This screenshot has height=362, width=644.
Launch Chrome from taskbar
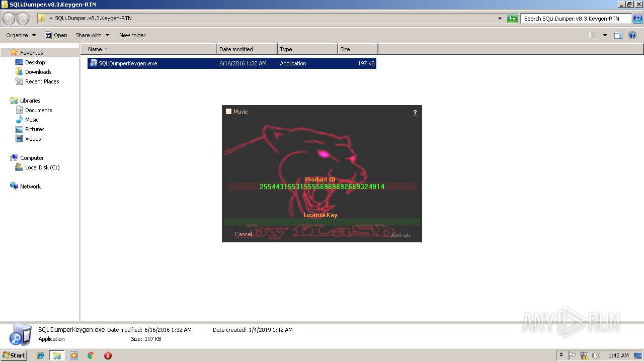click(91, 355)
